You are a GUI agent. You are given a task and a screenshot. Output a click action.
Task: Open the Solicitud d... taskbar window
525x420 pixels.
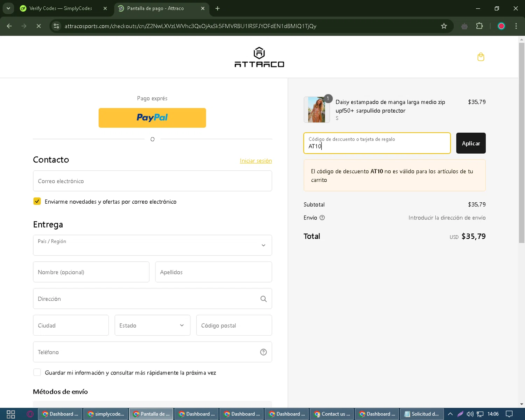point(422,414)
